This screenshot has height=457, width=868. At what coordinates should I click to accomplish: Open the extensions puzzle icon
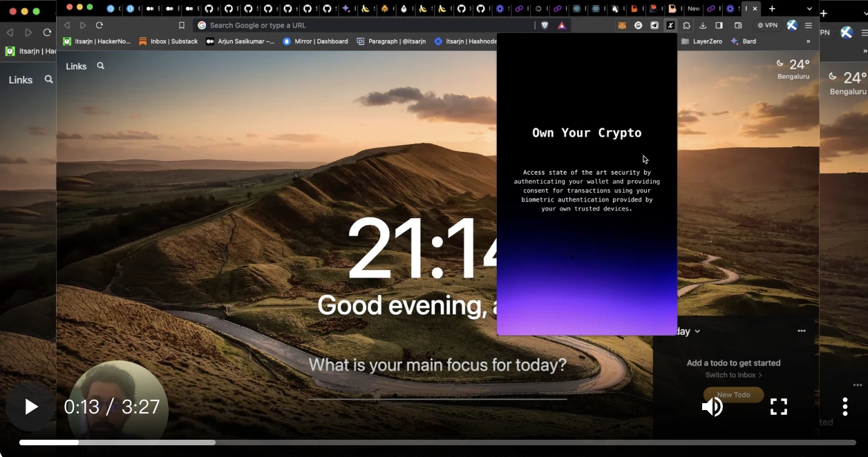[x=687, y=26]
